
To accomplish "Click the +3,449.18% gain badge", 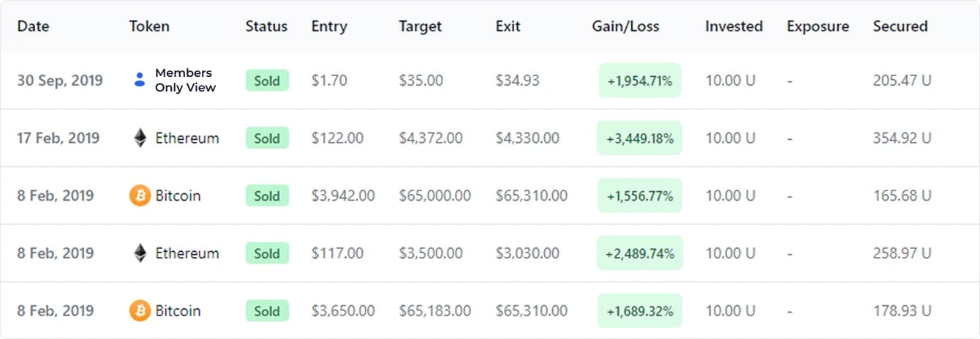I will click(640, 138).
